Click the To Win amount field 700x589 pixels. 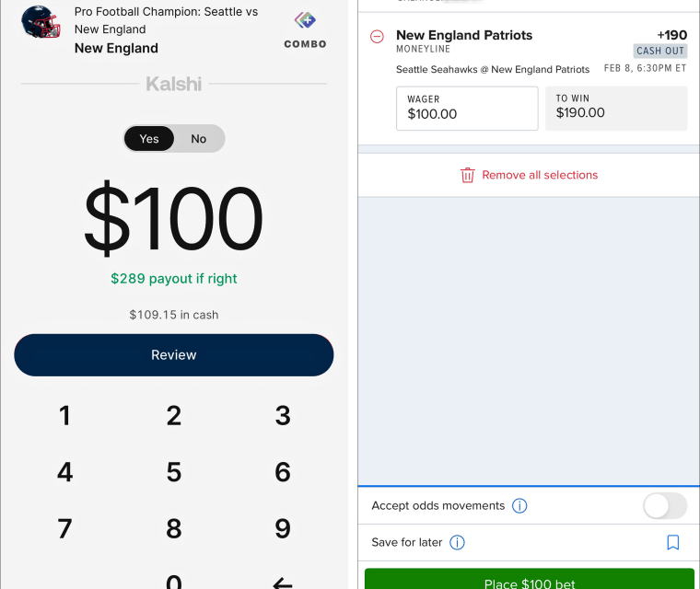coord(616,109)
